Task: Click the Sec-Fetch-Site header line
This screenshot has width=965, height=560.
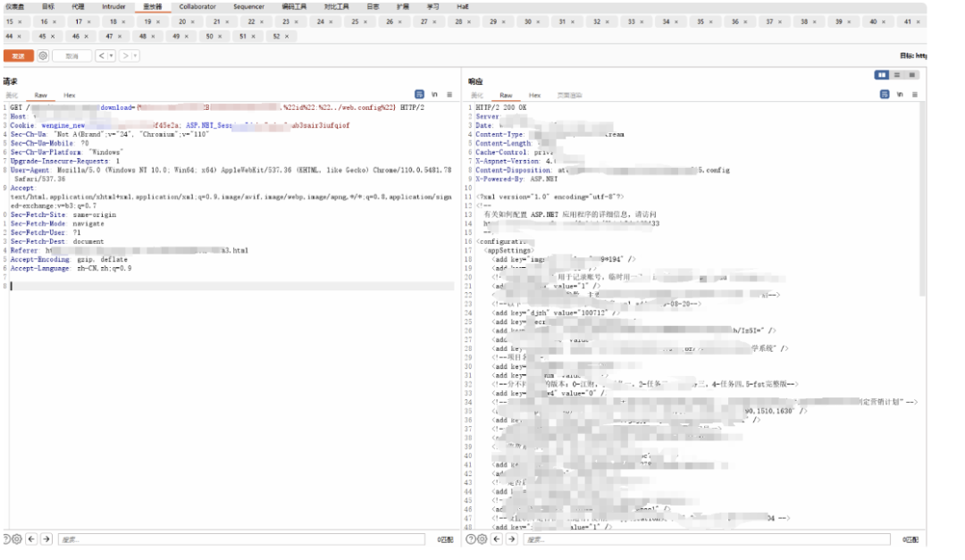Action: 63,214
